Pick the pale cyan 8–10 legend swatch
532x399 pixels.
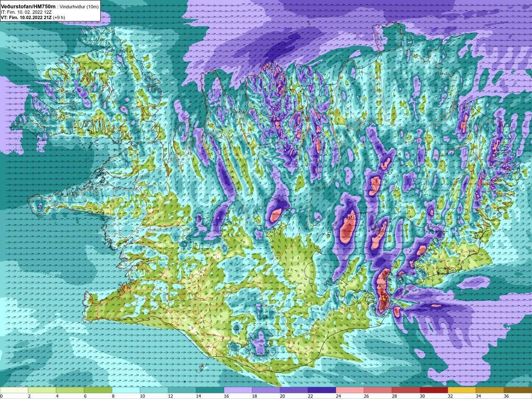[126, 390]
